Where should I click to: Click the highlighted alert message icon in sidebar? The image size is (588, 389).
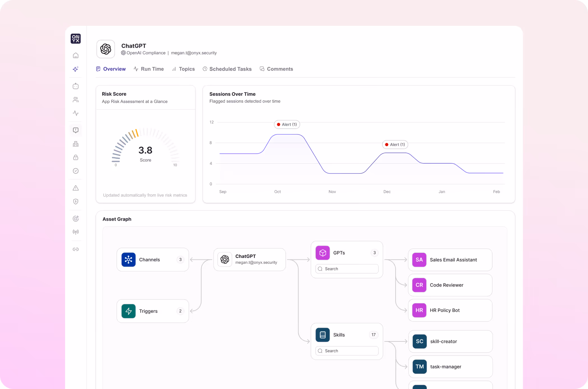76,130
